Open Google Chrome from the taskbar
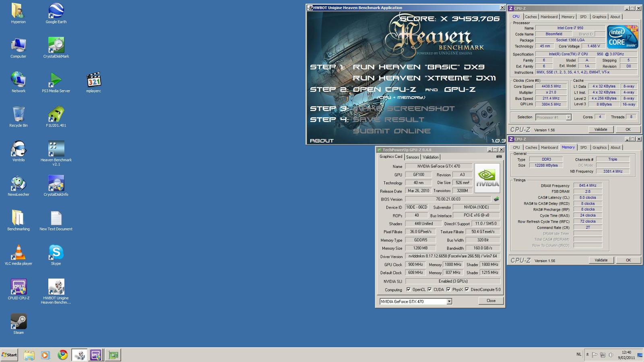Viewport: 644px width, 362px height. coord(62,355)
